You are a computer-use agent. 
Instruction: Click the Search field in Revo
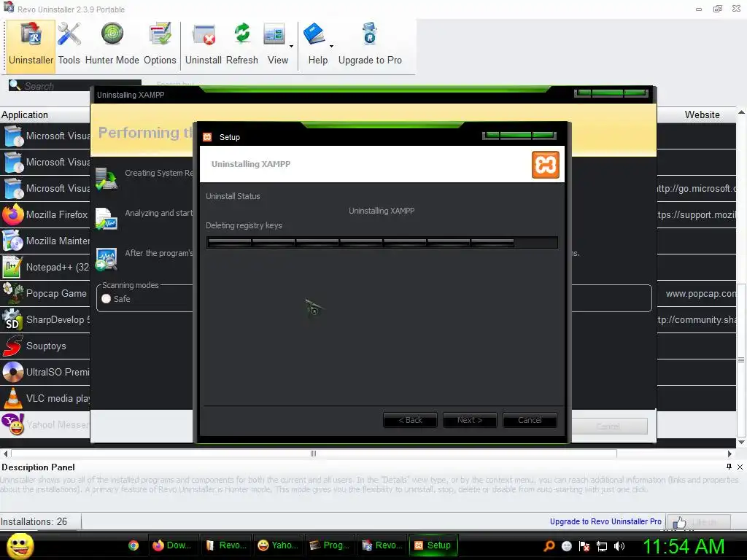click(75, 86)
